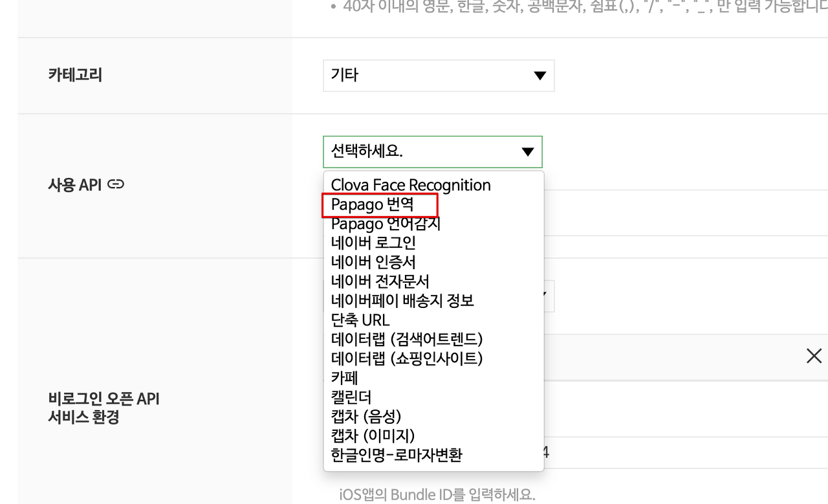
Task: Select 데이터랩 (쇼핑인사이트) option
Action: pos(407,358)
